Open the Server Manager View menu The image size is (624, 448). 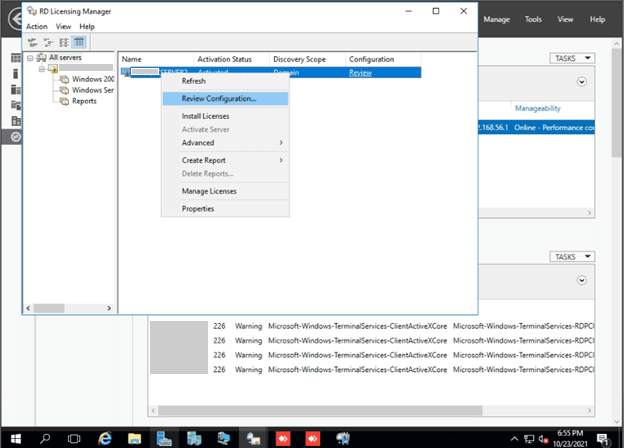565,19
